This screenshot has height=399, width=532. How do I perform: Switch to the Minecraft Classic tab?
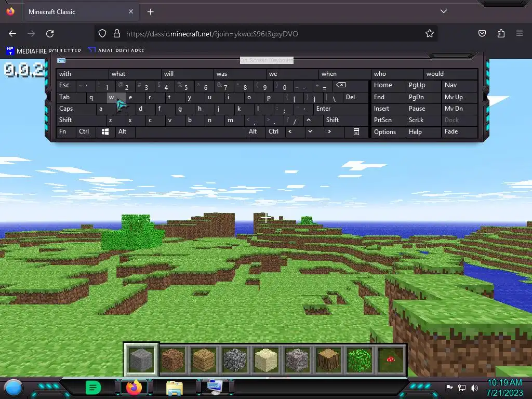tap(81, 12)
